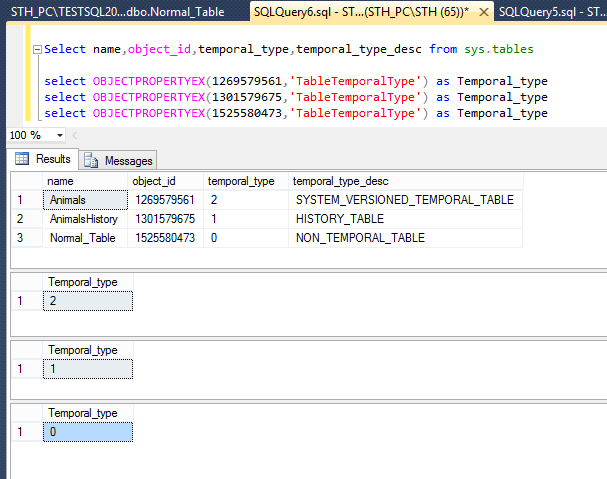The width and height of the screenshot is (607, 479).
Task: Select temporal_type value 1 in AnimalsHistory row
Action: [x=246, y=219]
